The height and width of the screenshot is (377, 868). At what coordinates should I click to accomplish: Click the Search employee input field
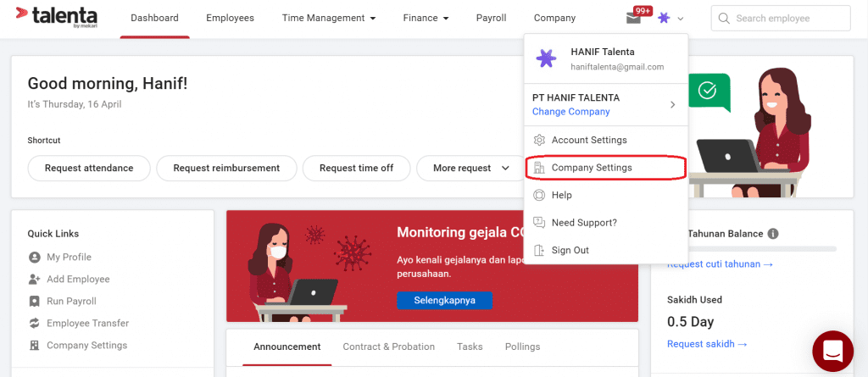[781, 19]
